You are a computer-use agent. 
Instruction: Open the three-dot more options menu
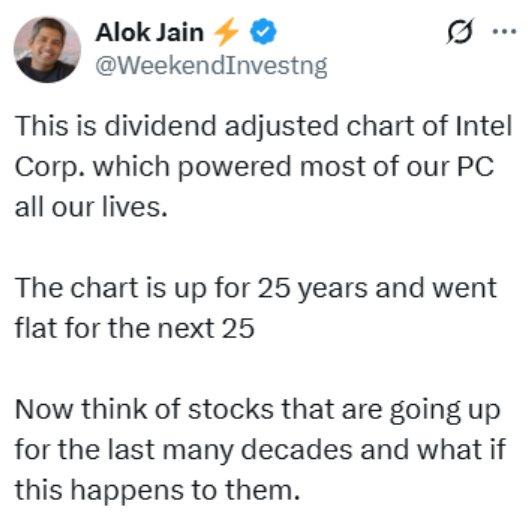point(504,32)
